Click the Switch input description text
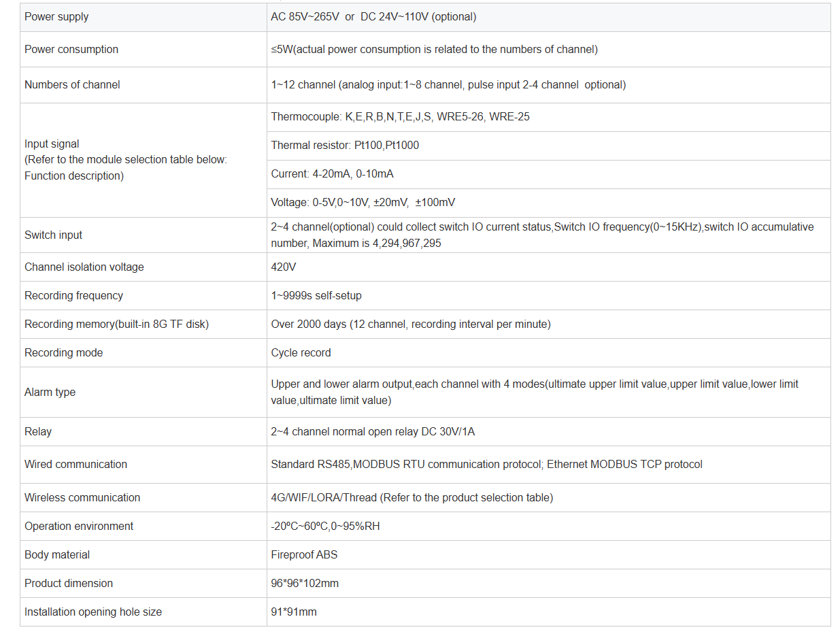The height and width of the screenshot is (634, 840). [x=542, y=235]
